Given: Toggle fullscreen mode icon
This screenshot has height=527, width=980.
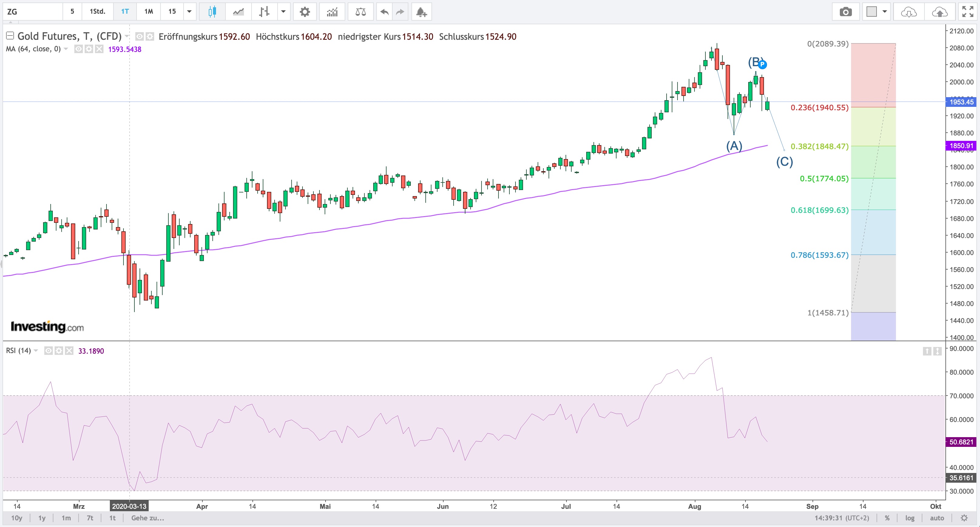Looking at the screenshot, I should [968, 12].
